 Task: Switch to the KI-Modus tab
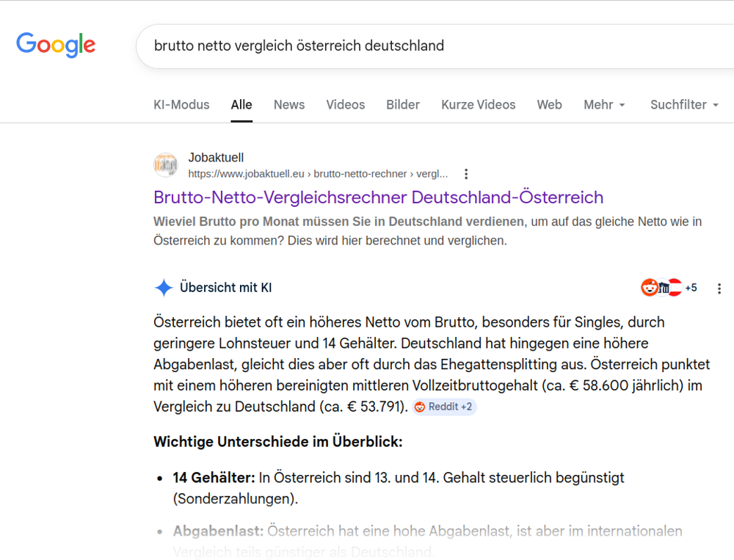(181, 105)
